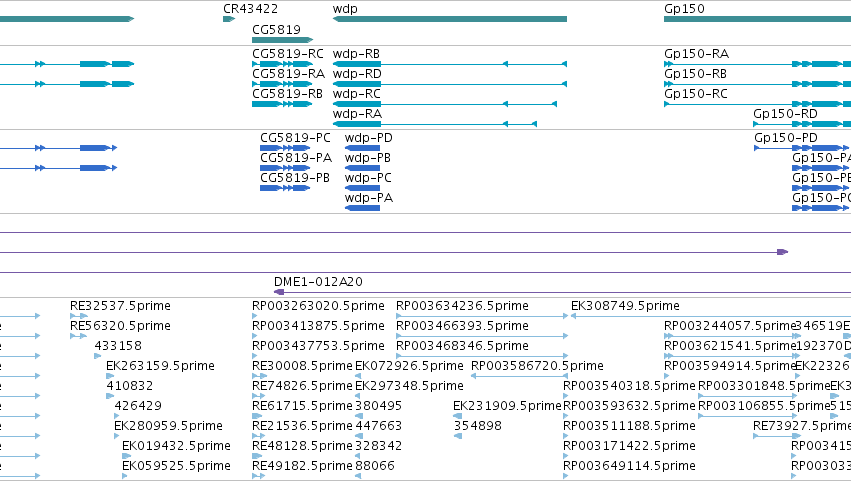The image size is (851, 481).
Task: Click the wdp gene bar
Action: 450,19
